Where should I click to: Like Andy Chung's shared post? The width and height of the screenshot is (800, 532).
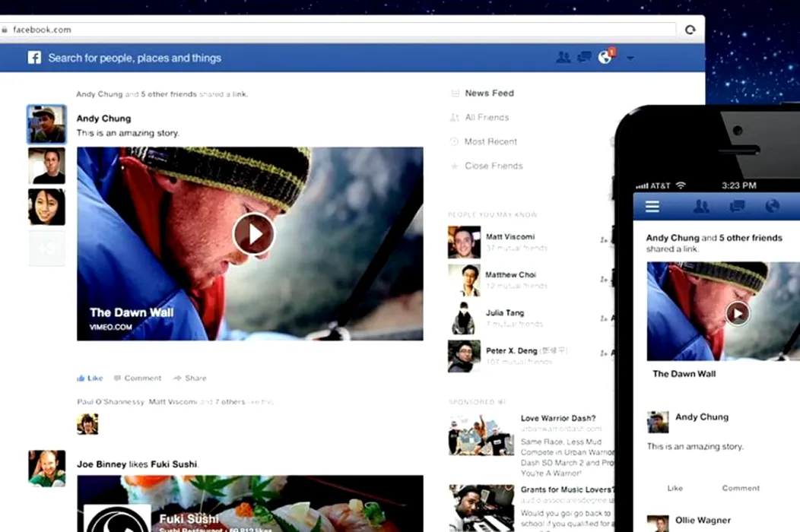tap(90, 378)
